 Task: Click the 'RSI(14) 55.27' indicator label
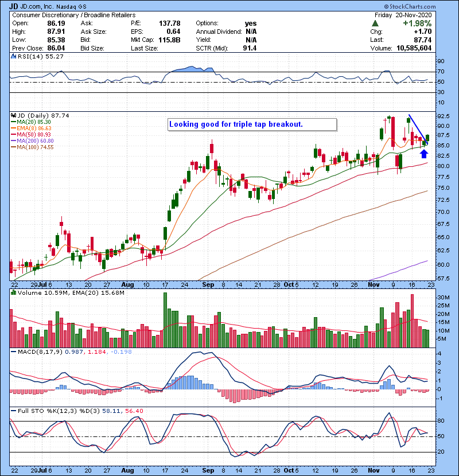[40, 56]
